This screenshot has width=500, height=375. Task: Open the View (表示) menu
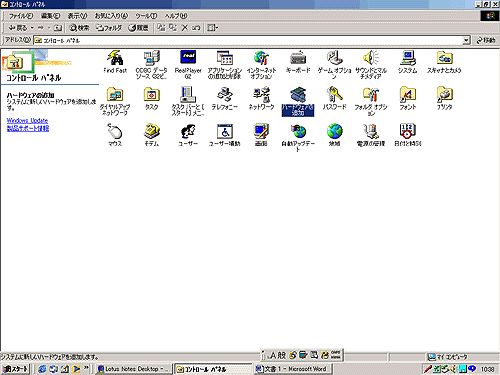coord(77,16)
